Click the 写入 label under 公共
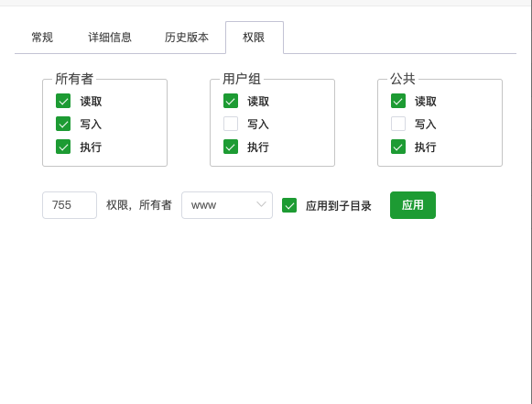The image size is (532, 404). tap(426, 125)
